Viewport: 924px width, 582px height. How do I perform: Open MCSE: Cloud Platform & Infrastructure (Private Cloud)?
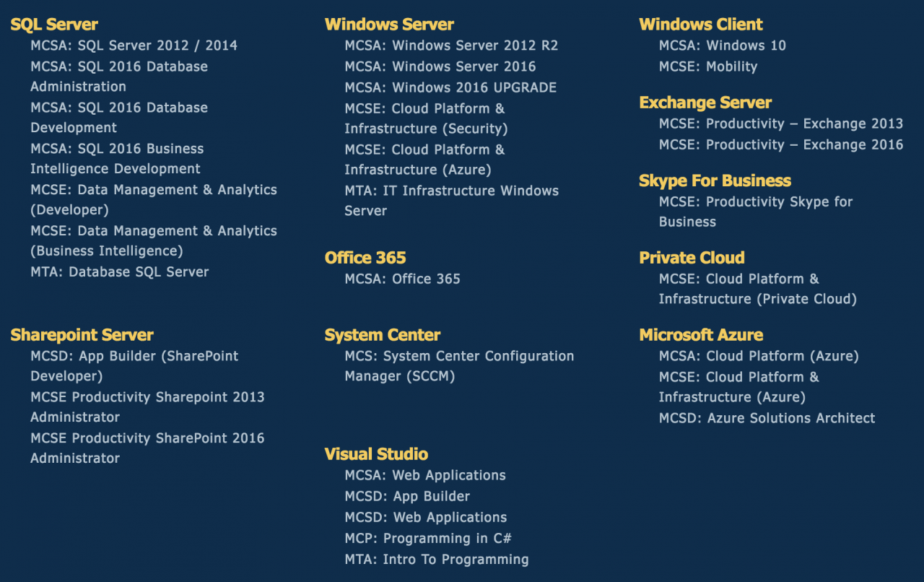(x=758, y=289)
